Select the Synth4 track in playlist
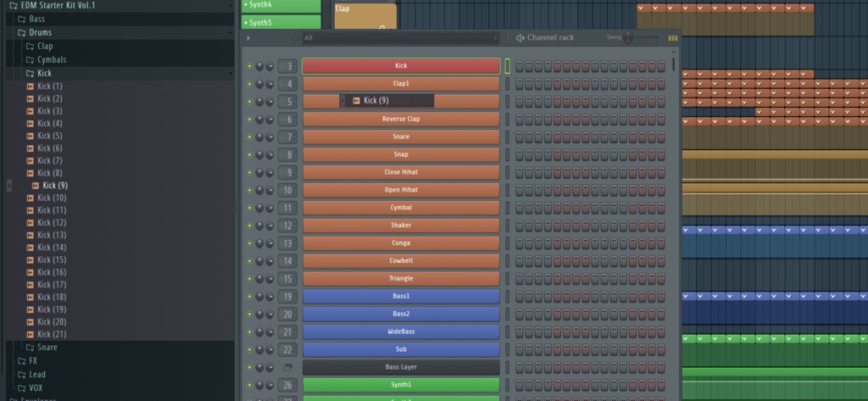Screen dimensions: 868x401 [x=281, y=6]
